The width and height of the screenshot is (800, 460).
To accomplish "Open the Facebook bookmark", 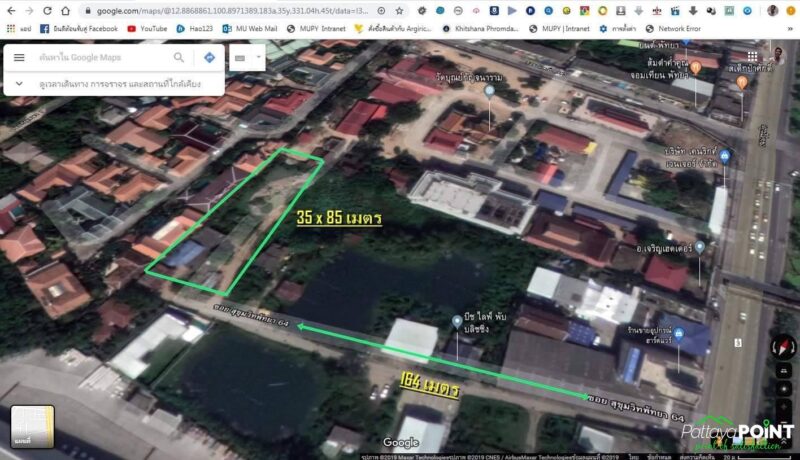I will [78, 29].
